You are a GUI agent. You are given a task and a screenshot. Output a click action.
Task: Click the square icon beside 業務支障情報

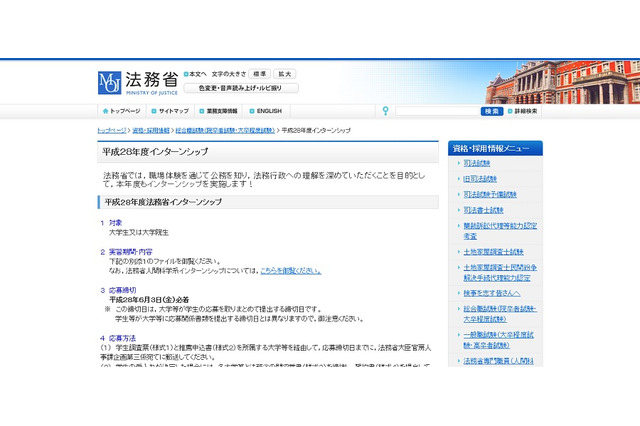coord(202,111)
